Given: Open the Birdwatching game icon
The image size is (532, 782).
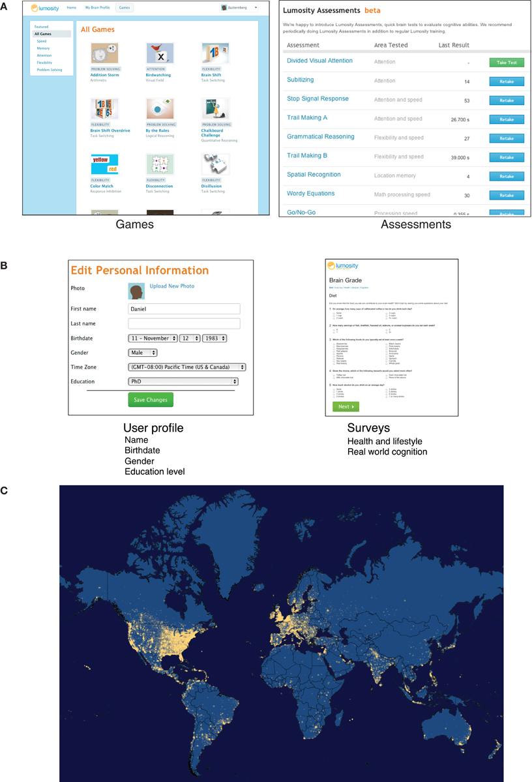Looking at the screenshot, I should pyautogui.click(x=160, y=53).
